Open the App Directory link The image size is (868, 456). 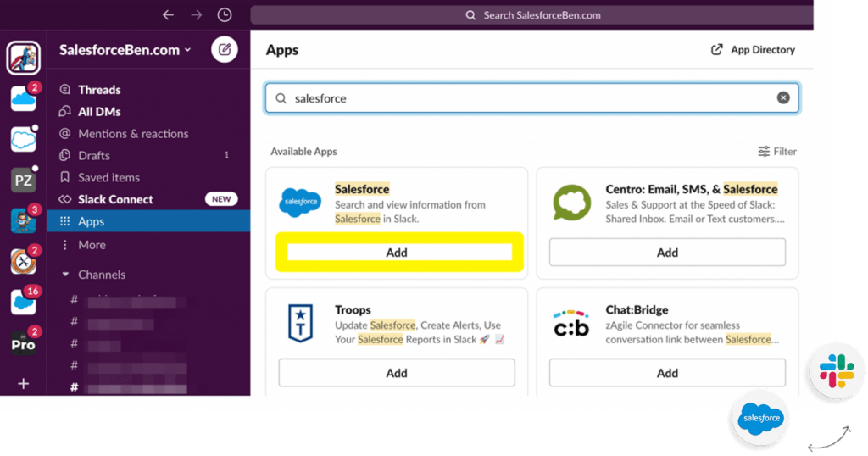(x=753, y=50)
